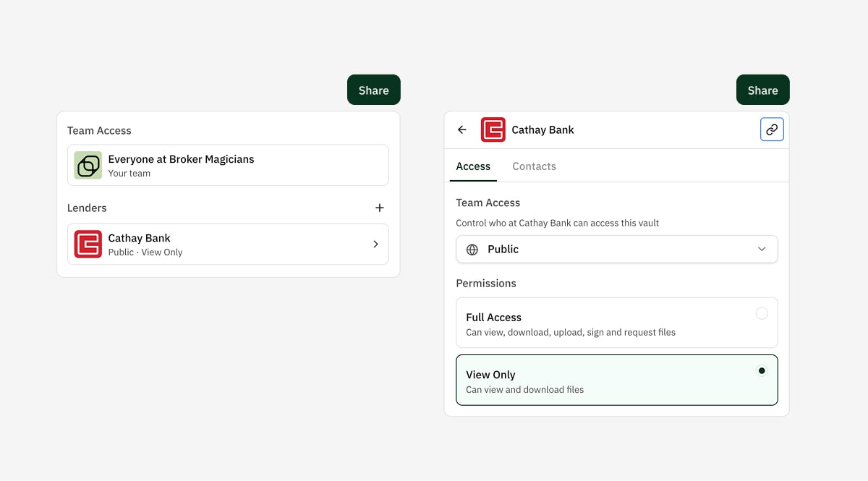Image resolution: width=868 pixels, height=481 pixels.
Task: Click 'Can view and download files' description
Action: pyautogui.click(x=524, y=390)
